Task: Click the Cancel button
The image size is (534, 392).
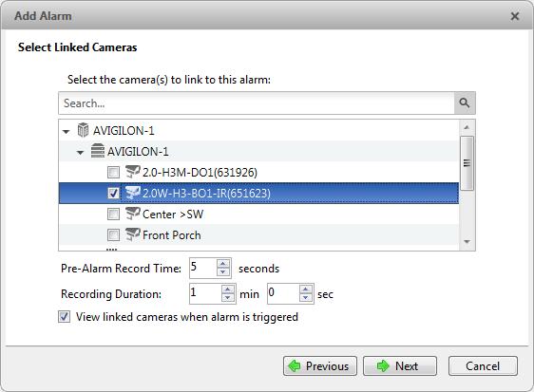Action: pos(483,366)
